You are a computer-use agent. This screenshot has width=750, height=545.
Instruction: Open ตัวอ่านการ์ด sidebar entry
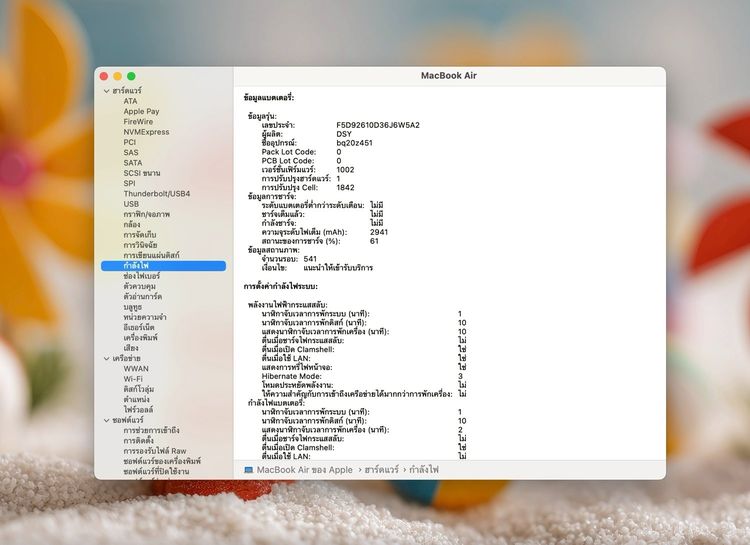pos(143,297)
